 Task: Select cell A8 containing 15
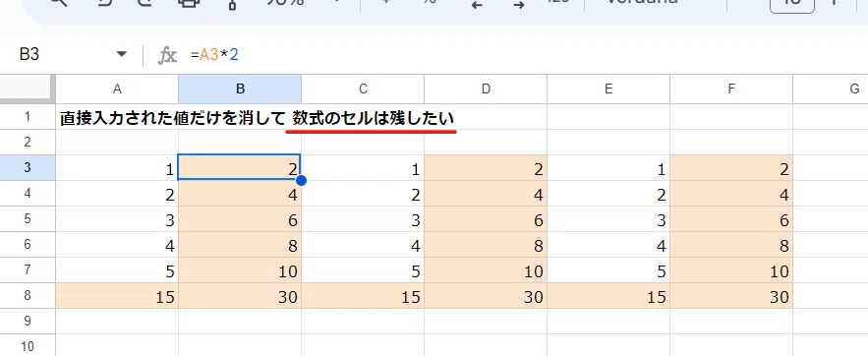coord(117,295)
